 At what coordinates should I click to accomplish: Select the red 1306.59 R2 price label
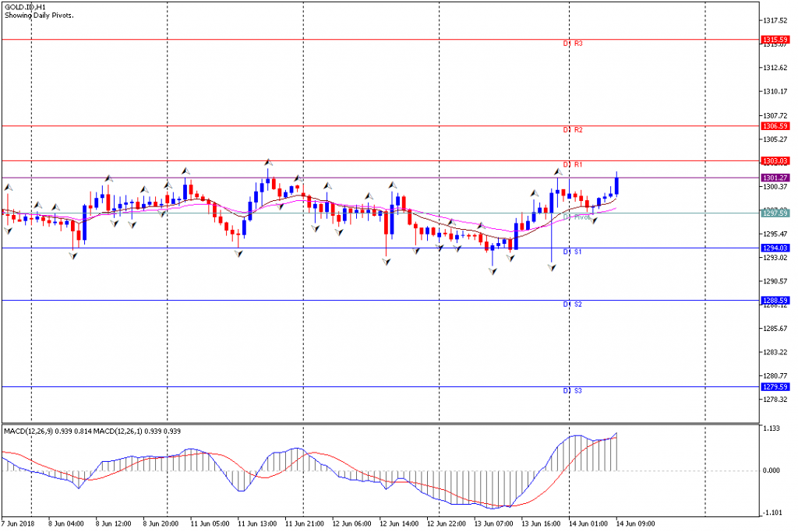point(775,126)
